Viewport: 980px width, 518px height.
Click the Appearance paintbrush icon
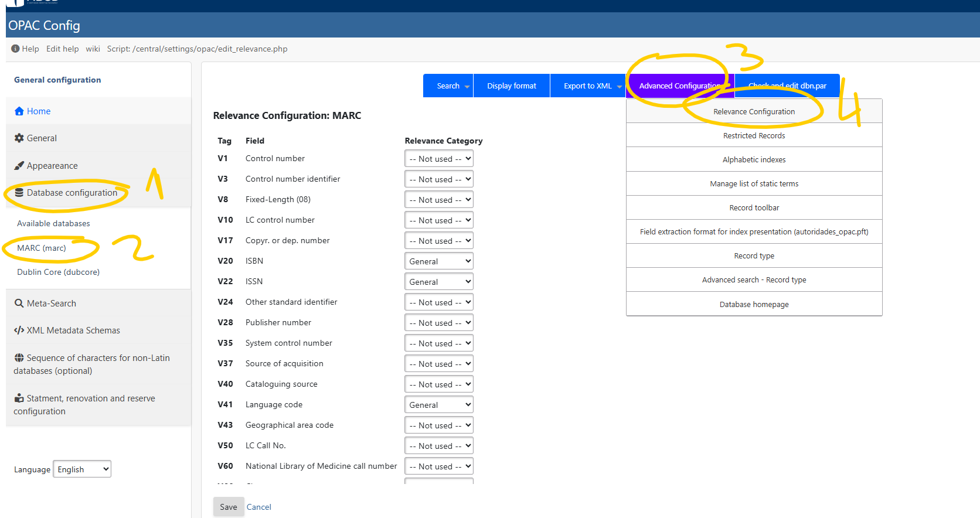pyautogui.click(x=19, y=166)
